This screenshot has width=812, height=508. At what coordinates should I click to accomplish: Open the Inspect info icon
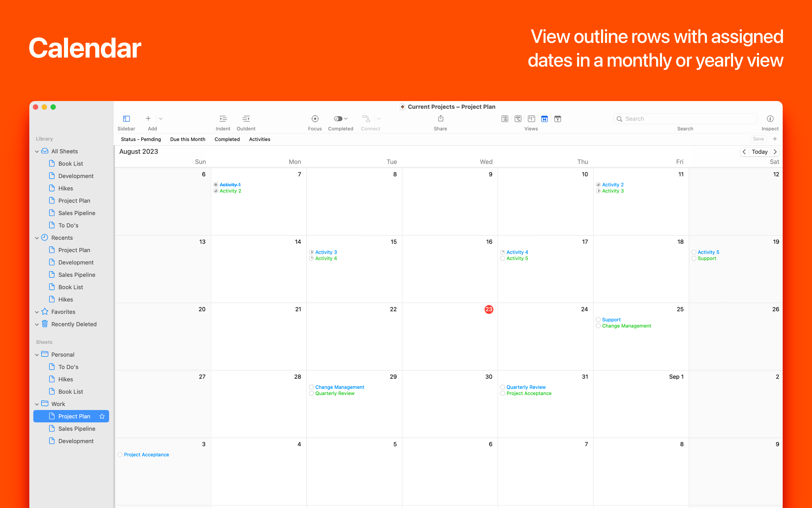[x=770, y=119]
